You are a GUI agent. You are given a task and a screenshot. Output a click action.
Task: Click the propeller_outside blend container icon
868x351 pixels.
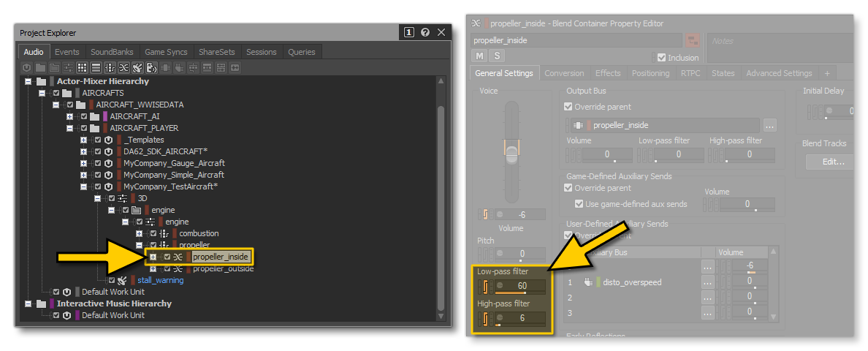coord(178,268)
